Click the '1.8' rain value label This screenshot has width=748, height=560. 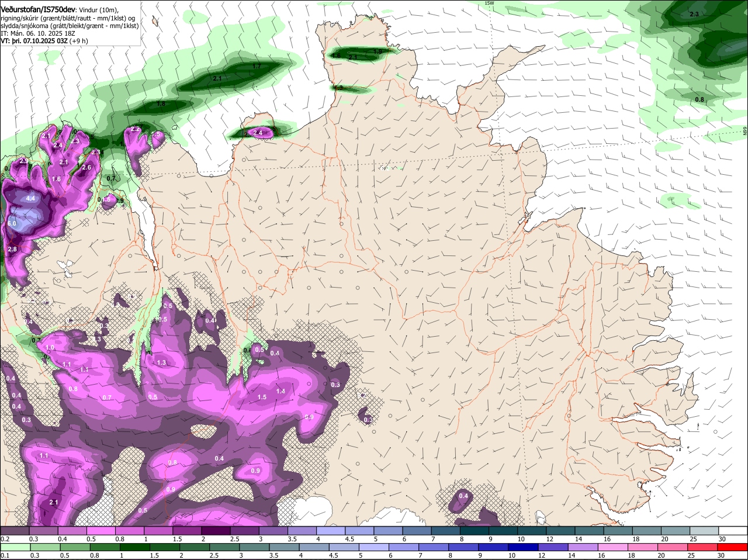click(161, 104)
